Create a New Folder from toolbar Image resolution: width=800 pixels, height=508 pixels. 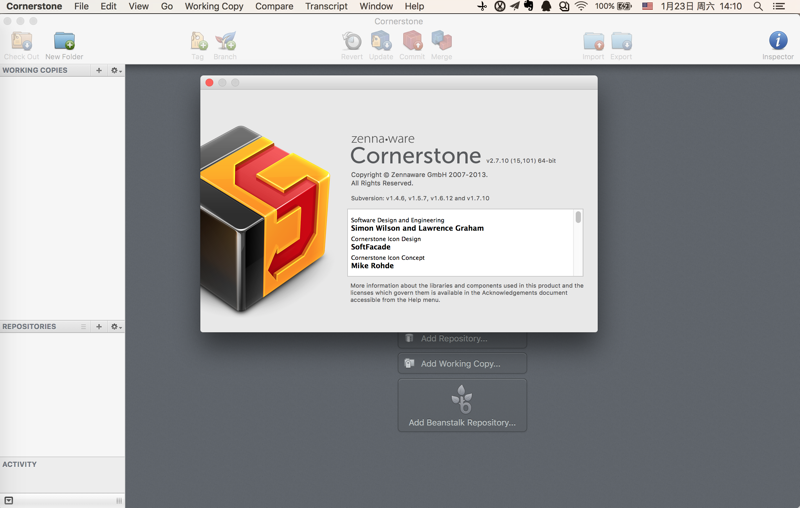click(x=64, y=45)
